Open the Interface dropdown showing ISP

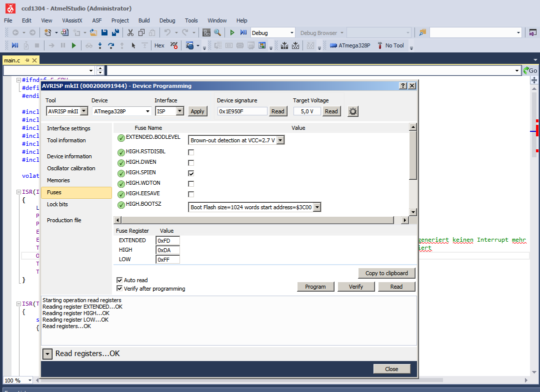click(170, 111)
